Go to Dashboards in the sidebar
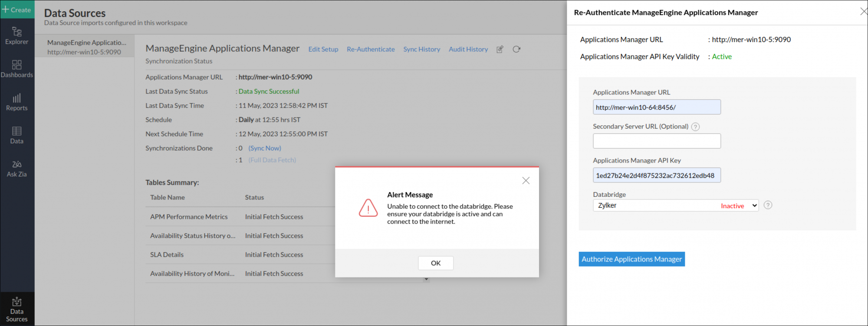Image resolution: width=868 pixels, height=326 pixels. pos(17,69)
